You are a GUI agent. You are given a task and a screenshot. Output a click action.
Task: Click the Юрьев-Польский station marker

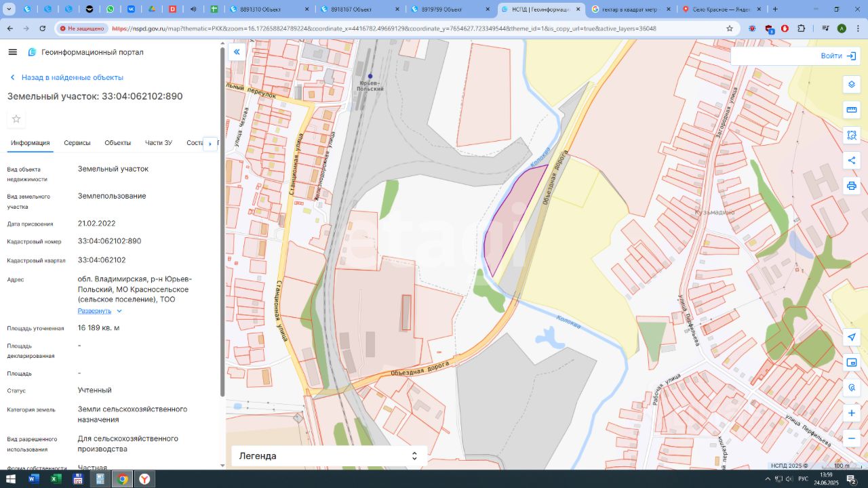click(370, 76)
